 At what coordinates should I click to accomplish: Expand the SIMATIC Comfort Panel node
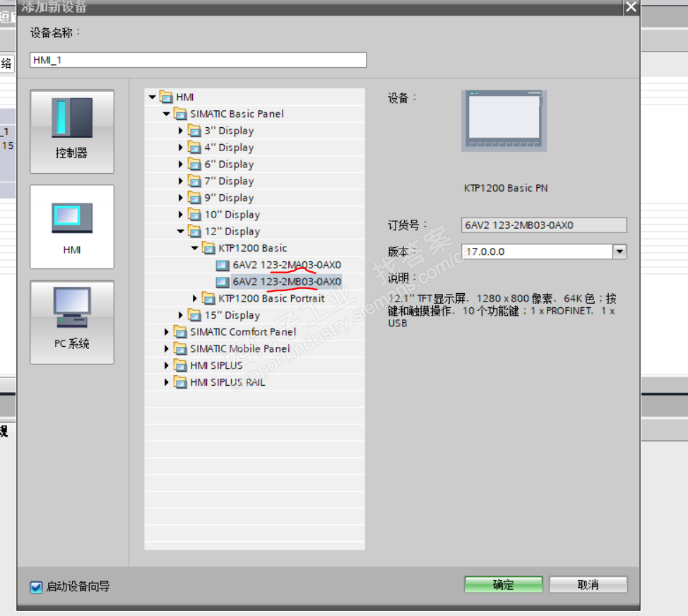(166, 332)
